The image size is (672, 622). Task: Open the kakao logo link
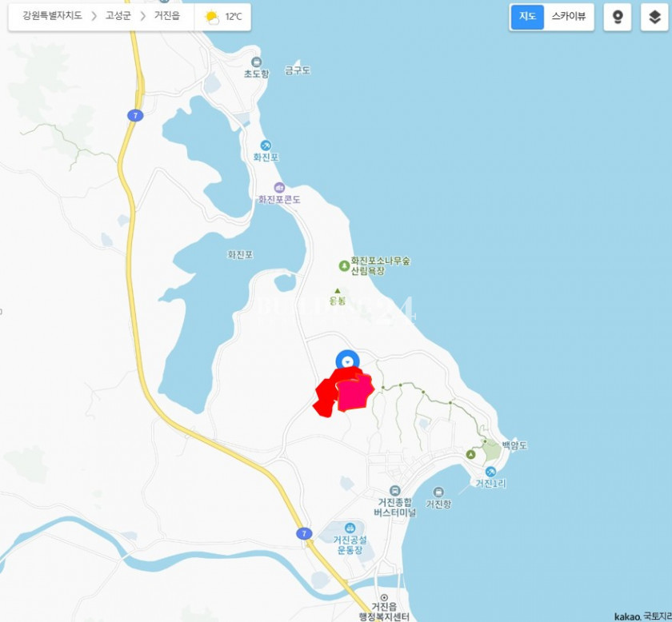point(626,616)
